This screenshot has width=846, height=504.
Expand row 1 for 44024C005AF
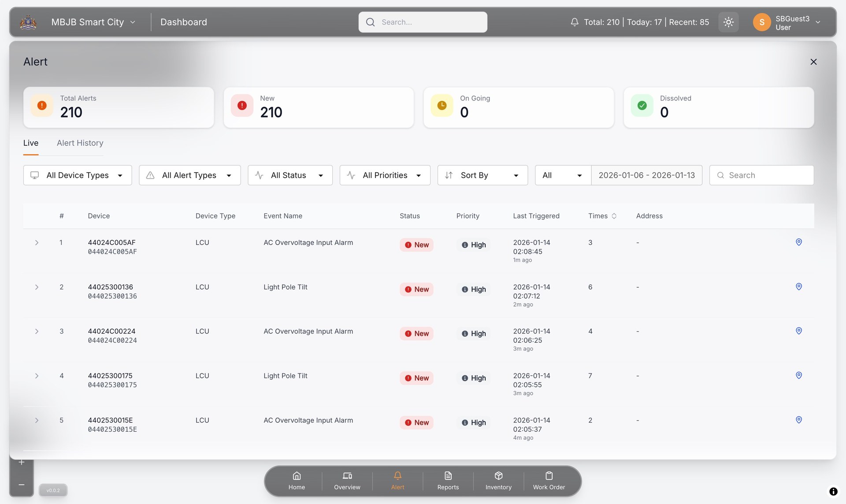click(x=37, y=243)
